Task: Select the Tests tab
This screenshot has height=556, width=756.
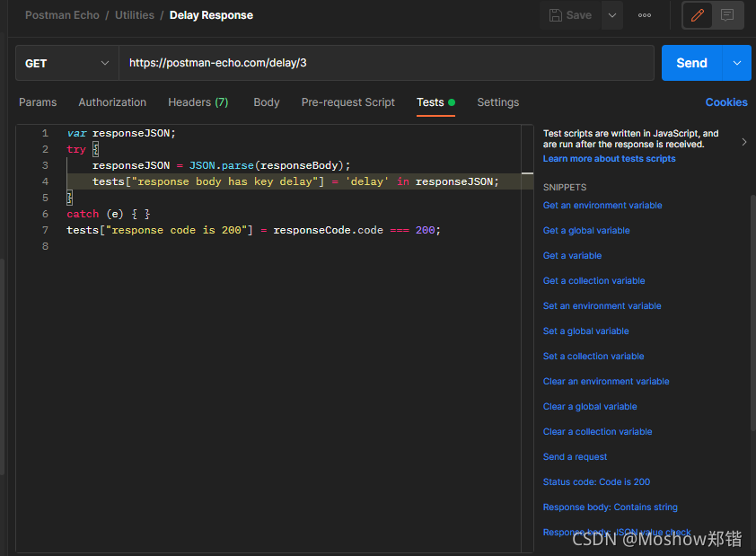Action: [435, 102]
